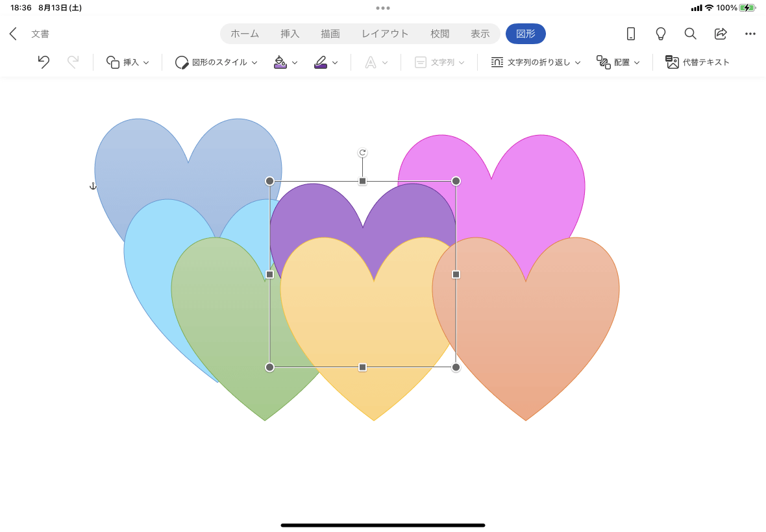Switch to mobile view layout
Viewport: 766px width, 532px height.
point(631,34)
